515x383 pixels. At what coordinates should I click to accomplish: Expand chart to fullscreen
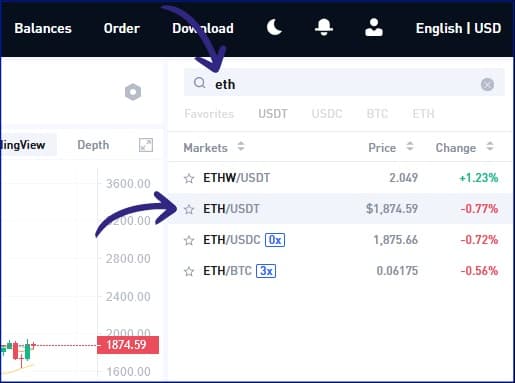click(x=146, y=145)
